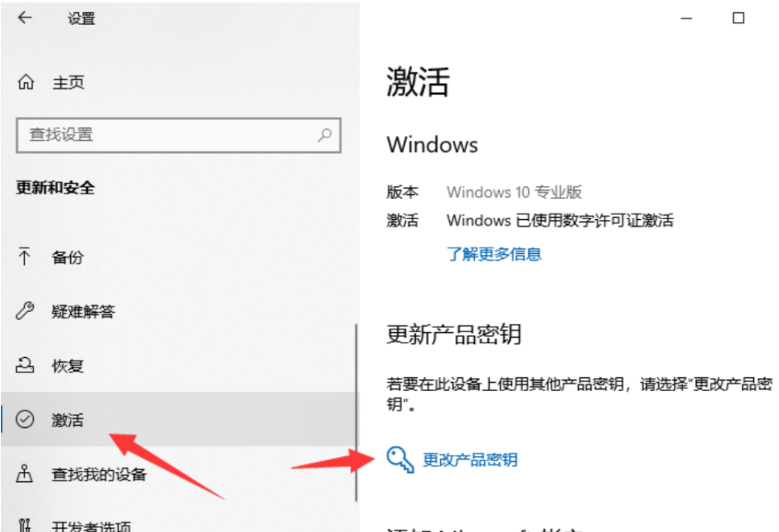Image resolution: width=779 pixels, height=532 pixels.
Task: Click the home house icon
Action: pyautogui.click(x=26, y=81)
